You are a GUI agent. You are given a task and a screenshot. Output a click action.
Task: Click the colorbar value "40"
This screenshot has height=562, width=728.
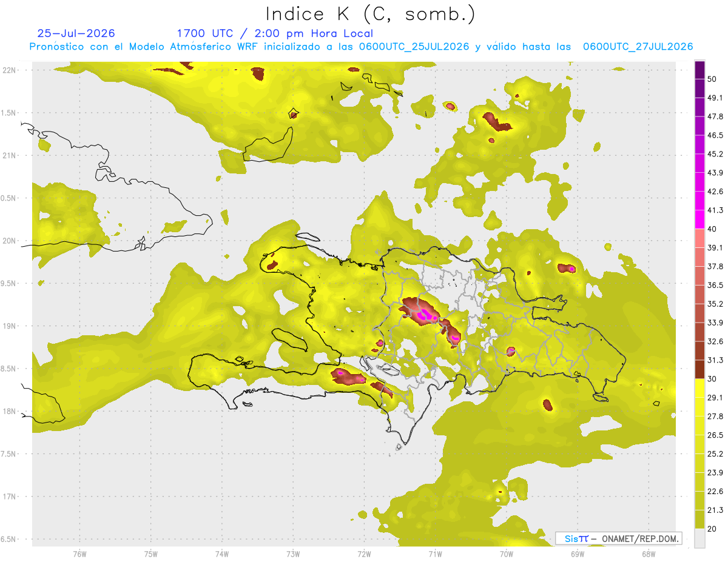point(712,229)
